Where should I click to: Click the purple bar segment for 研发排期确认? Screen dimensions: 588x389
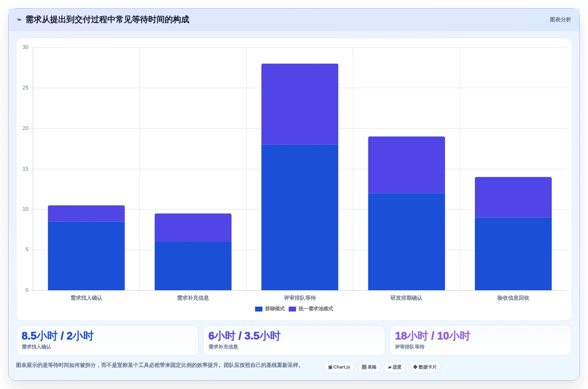pos(406,165)
